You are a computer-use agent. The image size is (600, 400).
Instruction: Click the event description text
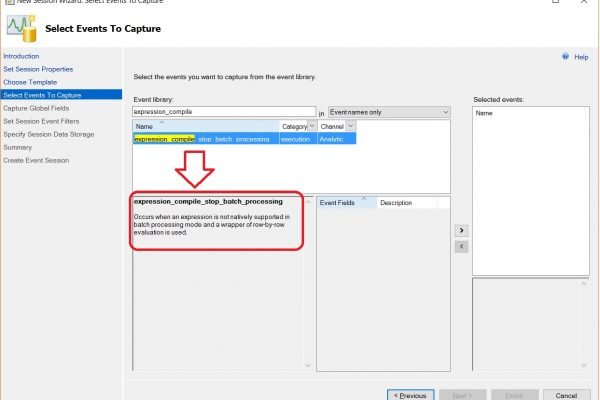coord(212,225)
